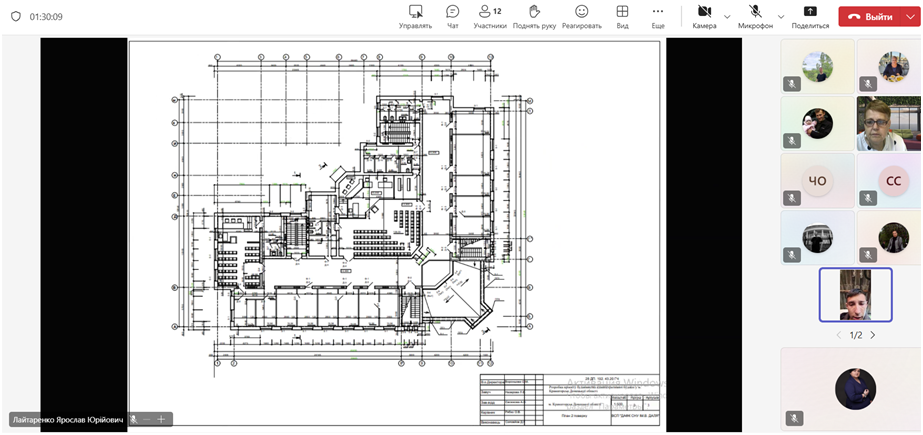Expand the camera settings dropdown arrow
Viewport: 923px width, 435px height.
(x=727, y=17)
